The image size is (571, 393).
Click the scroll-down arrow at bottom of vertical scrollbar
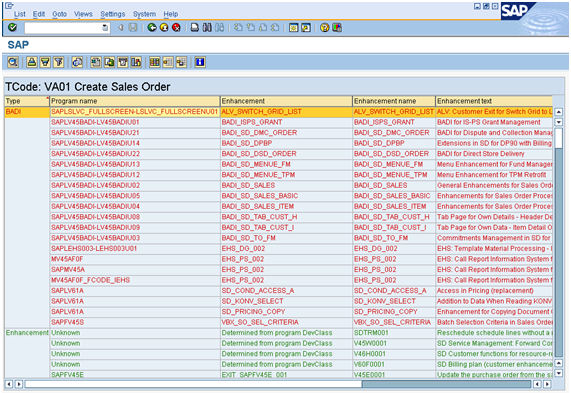558,373
